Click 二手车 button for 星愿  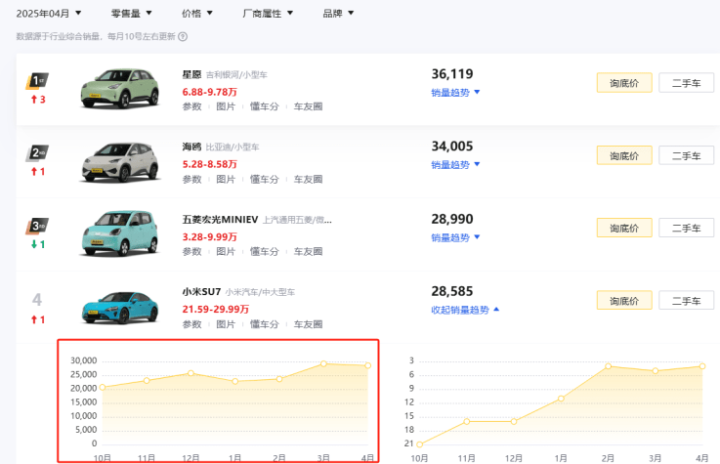pyautogui.click(x=686, y=83)
